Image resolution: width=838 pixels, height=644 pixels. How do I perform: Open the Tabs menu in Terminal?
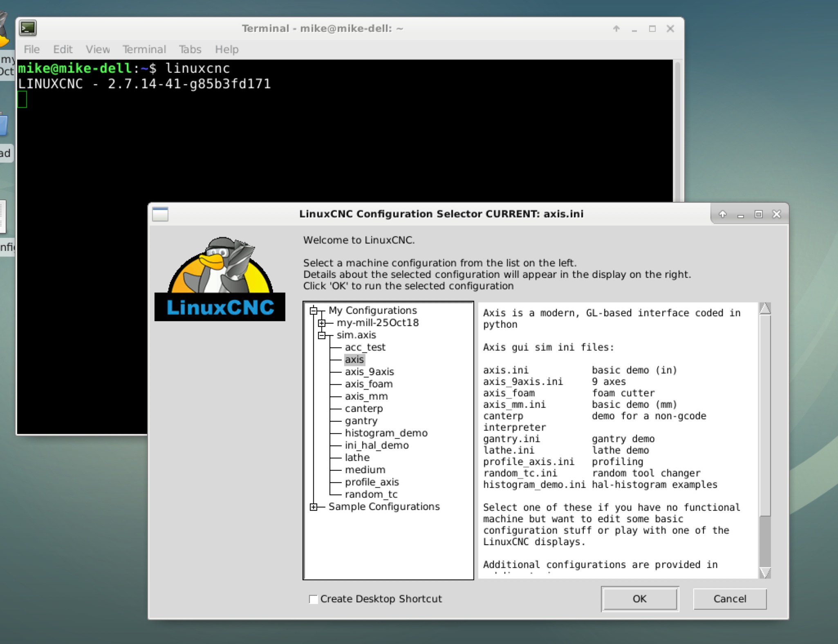click(x=190, y=49)
